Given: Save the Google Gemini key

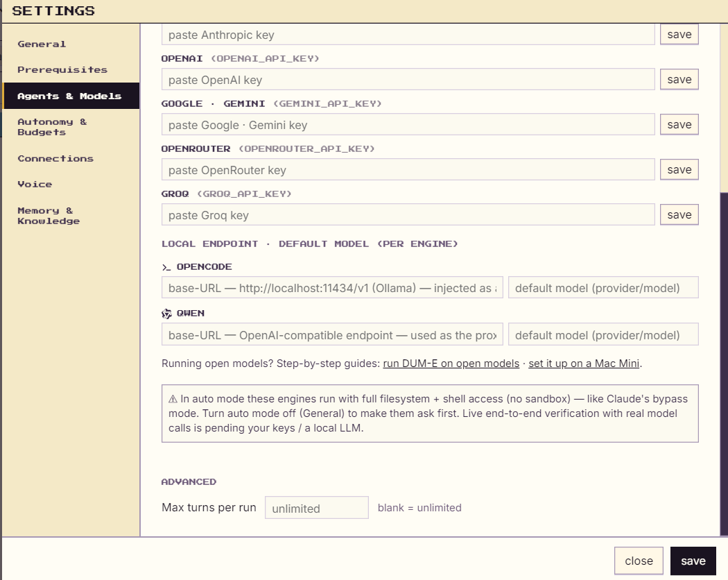Looking at the screenshot, I should tap(679, 125).
